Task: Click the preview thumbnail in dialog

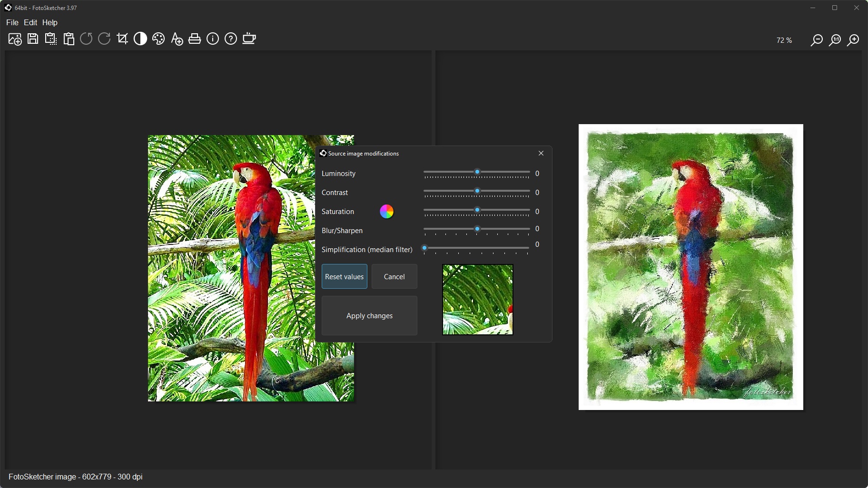Action: [478, 300]
